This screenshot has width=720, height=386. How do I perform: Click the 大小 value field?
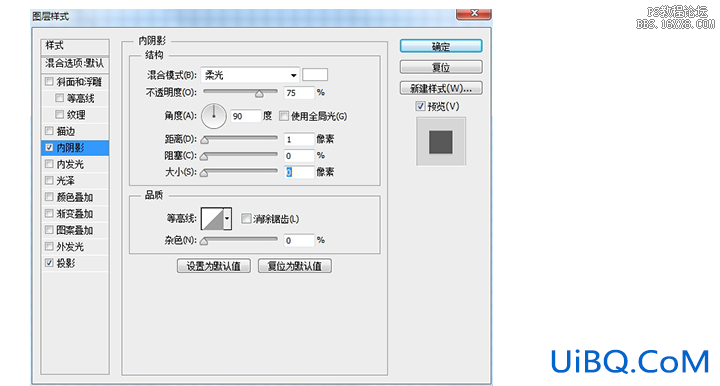[299, 172]
